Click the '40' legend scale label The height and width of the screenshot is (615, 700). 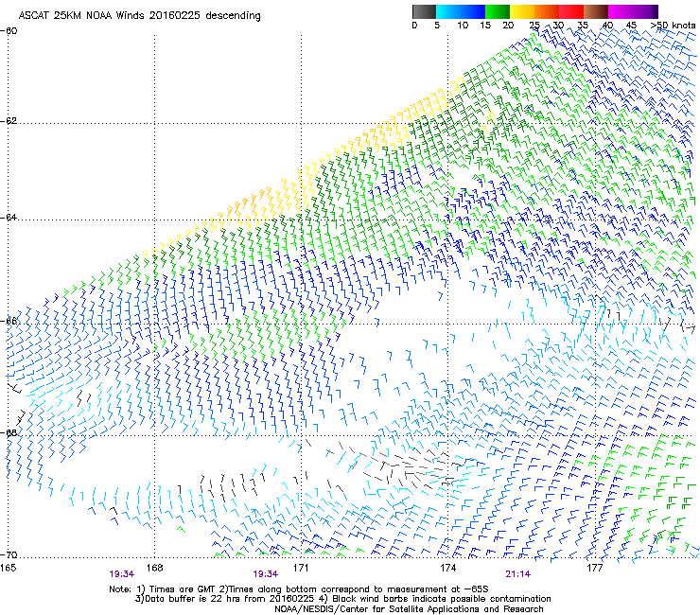pyautogui.click(x=607, y=26)
